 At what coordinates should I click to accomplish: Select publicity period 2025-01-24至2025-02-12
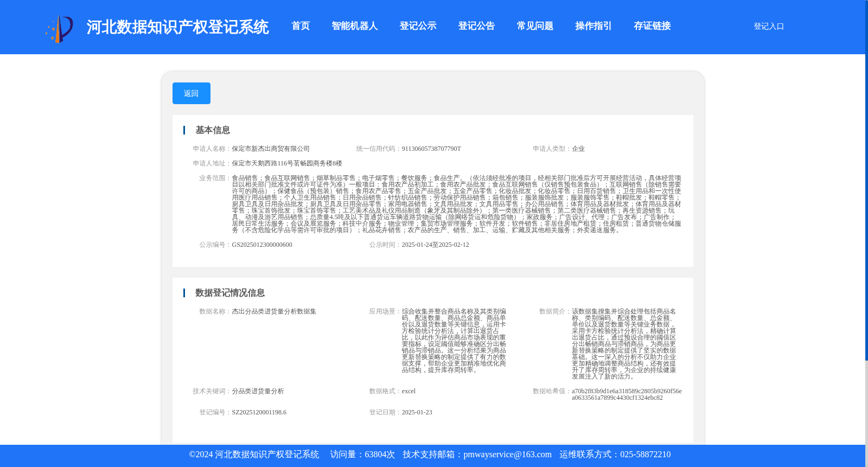436,245
